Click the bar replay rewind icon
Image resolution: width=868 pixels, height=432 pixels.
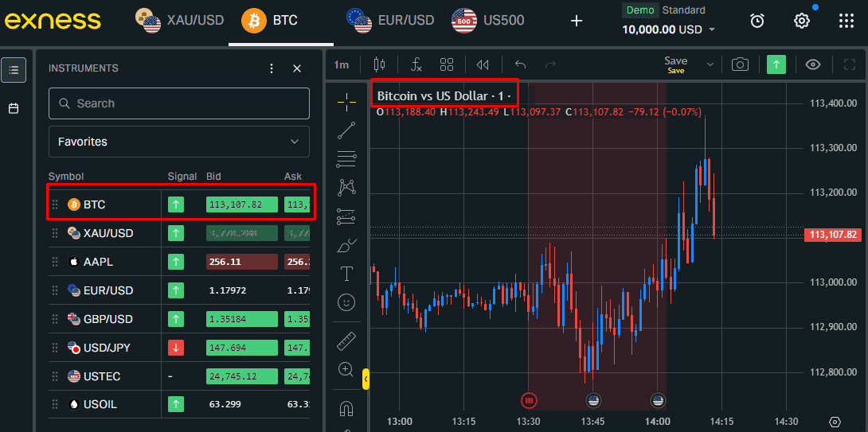(x=483, y=64)
